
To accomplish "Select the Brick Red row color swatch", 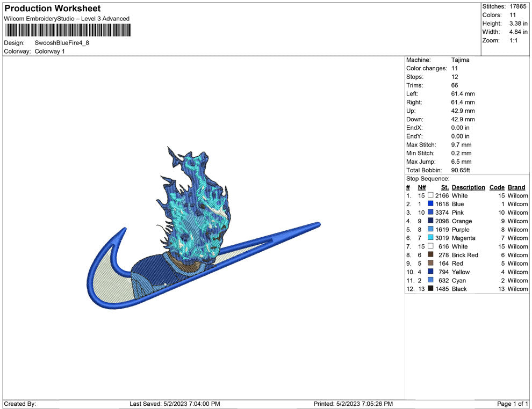I will tap(430, 254).
